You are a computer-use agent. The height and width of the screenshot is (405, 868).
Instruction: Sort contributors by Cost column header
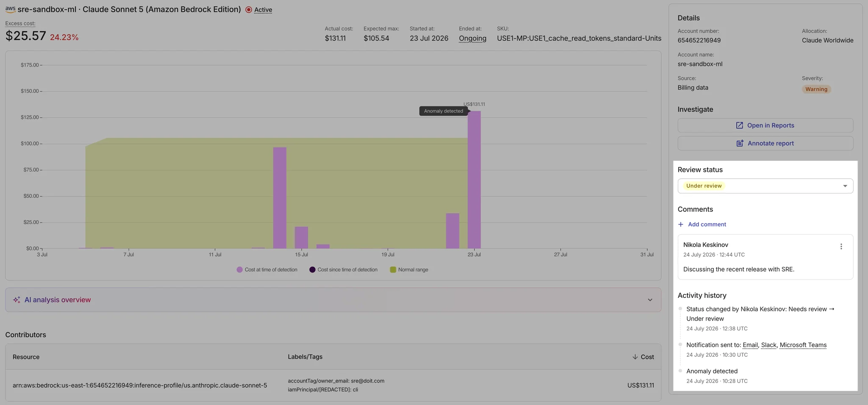pyautogui.click(x=643, y=357)
